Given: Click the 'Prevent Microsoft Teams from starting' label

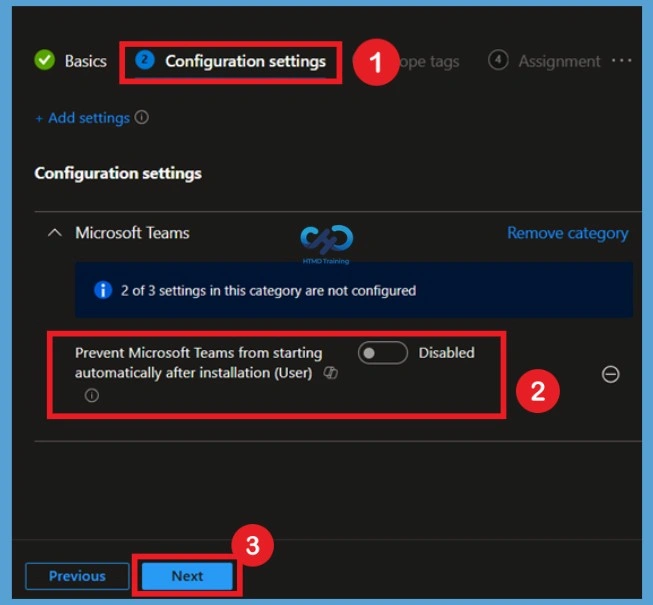Looking at the screenshot, I should 199,363.
